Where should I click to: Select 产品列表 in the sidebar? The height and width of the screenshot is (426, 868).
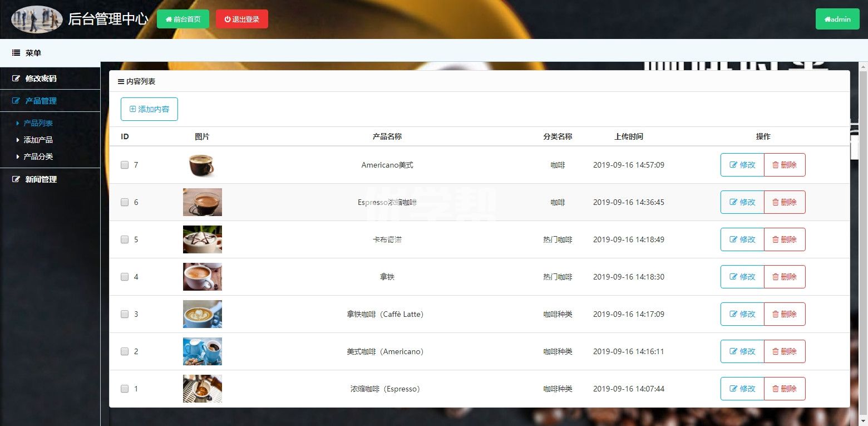[38, 123]
